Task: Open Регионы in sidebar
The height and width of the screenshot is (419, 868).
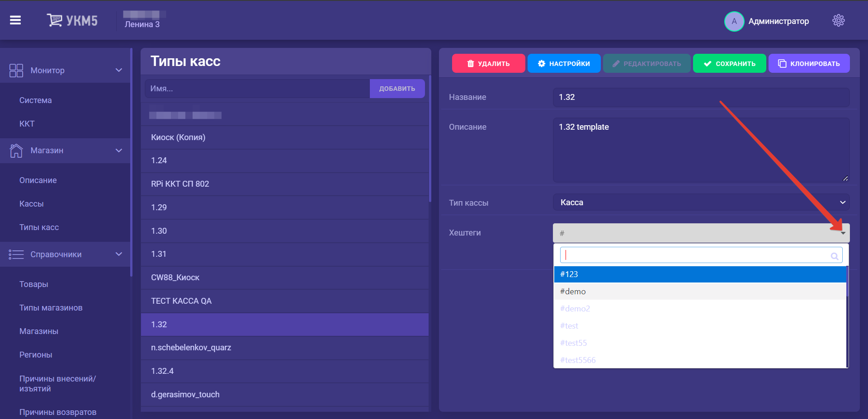Action: pyautogui.click(x=35, y=355)
